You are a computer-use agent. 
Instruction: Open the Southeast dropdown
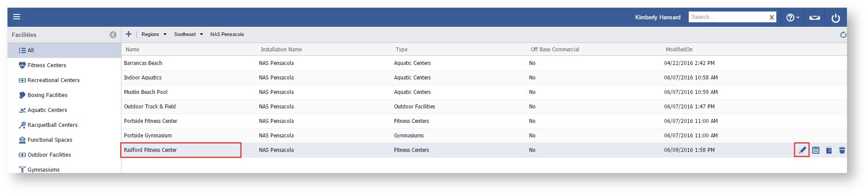[189, 34]
